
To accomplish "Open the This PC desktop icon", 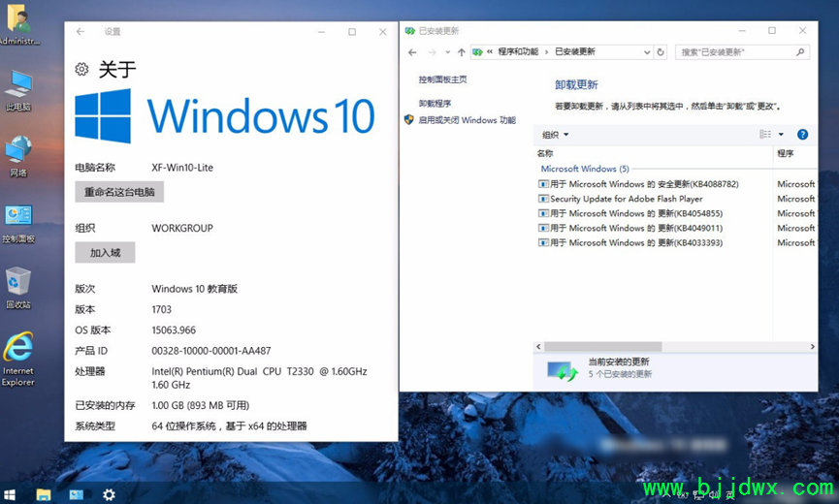I will (x=18, y=89).
